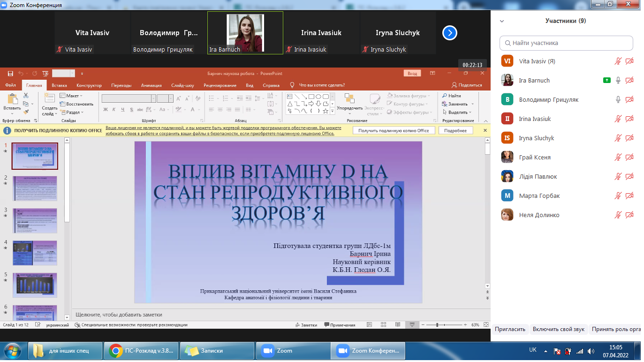
Task: Click the Chrome icon in the taskbar
Action: (x=116, y=350)
